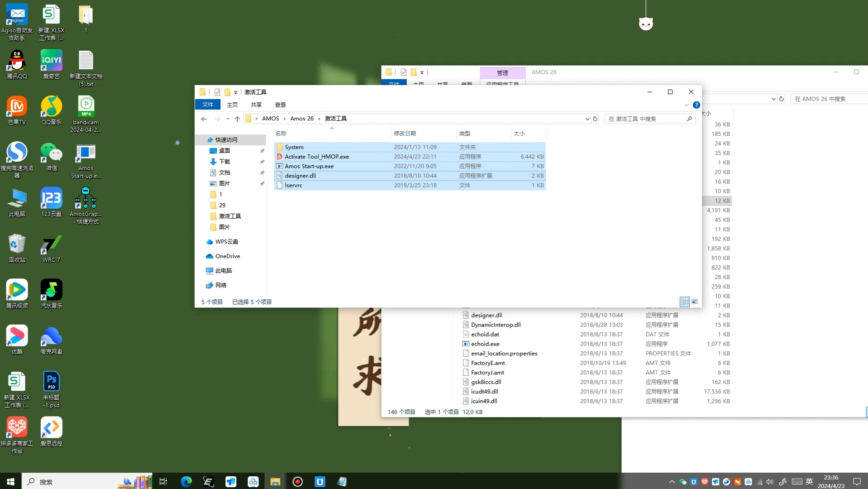Open the 未标题-1.psd desktop file

pyautogui.click(x=51, y=389)
